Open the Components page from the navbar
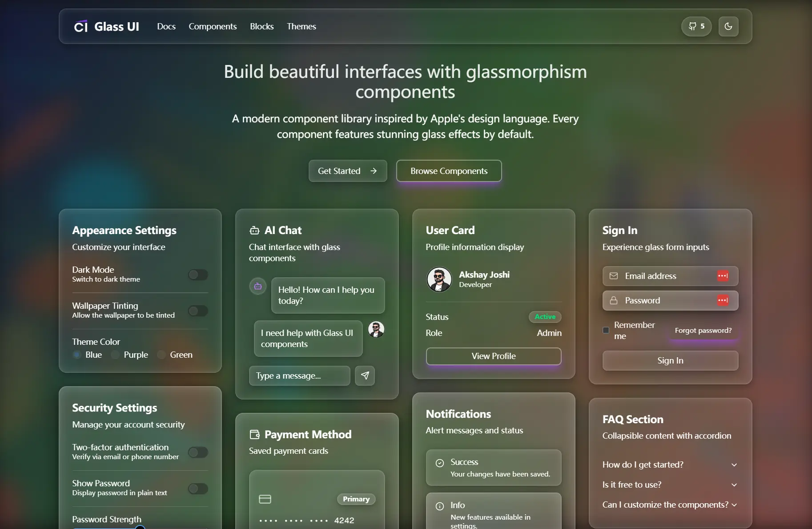Screen dimensions: 812x529 (213, 26)
